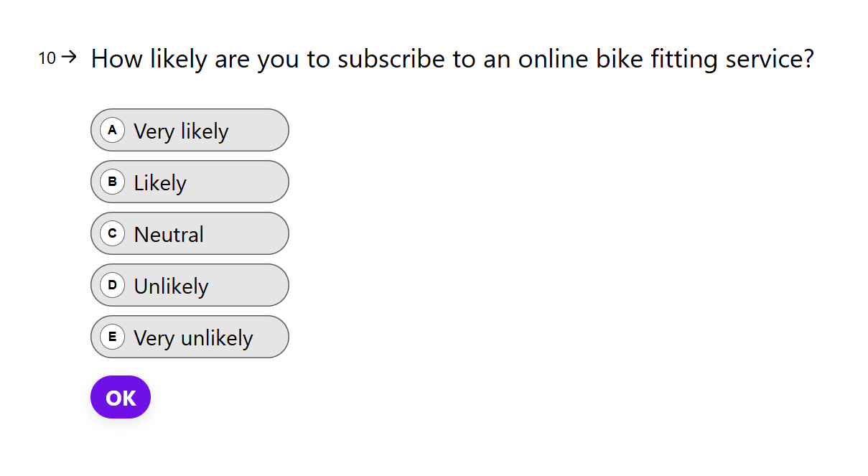Choose 'Very unlikely' answer text
Image resolution: width=868 pixels, height=476 pixels.
pyautogui.click(x=193, y=338)
